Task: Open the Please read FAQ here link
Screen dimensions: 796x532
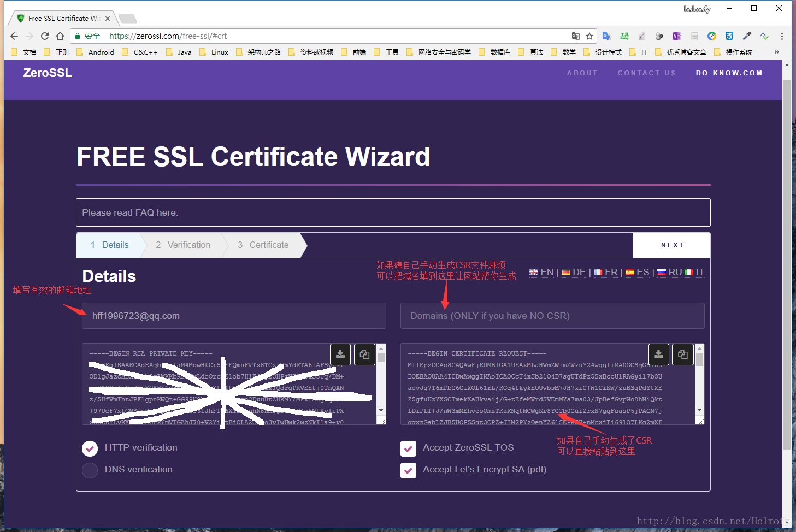Action: pyautogui.click(x=130, y=212)
